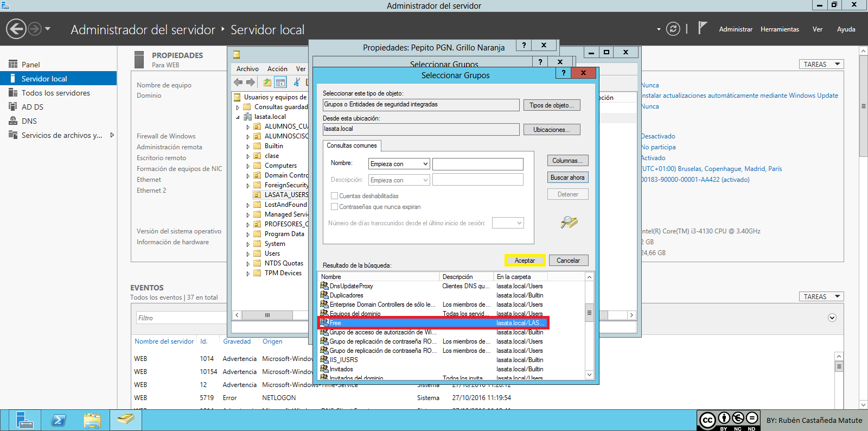868x431 pixels.
Task: Click the Free group icon in results
Action: click(x=324, y=322)
